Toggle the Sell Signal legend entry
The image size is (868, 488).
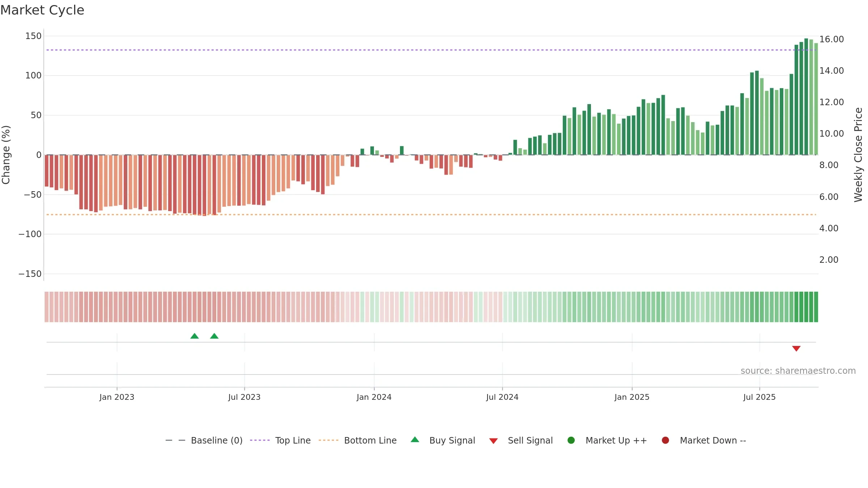(x=521, y=440)
